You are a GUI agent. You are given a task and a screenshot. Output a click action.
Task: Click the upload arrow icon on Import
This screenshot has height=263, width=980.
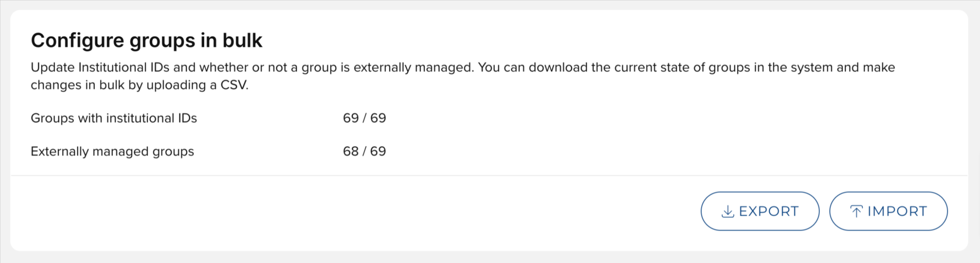(x=856, y=211)
